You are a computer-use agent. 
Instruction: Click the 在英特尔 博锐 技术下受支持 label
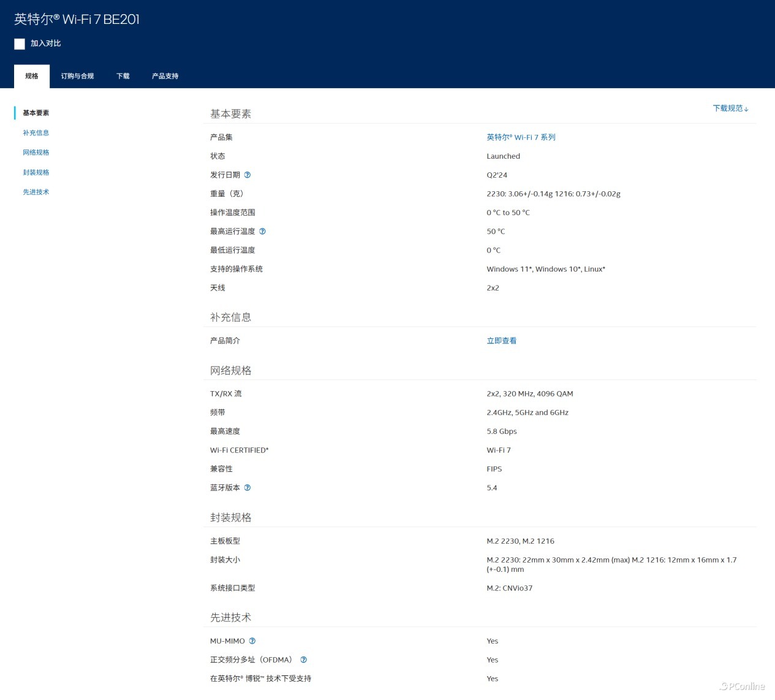tap(260, 679)
